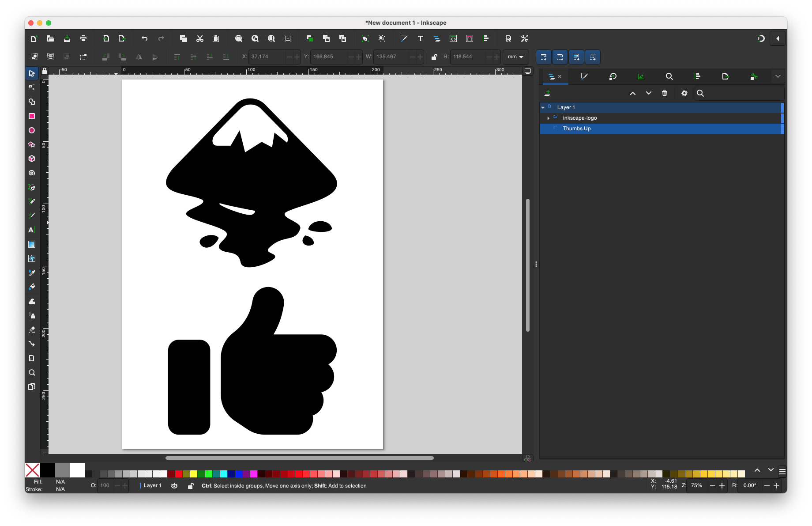Image resolution: width=812 pixels, height=526 pixels.
Task: Move layer down with arrow button
Action: coord(649,93)
